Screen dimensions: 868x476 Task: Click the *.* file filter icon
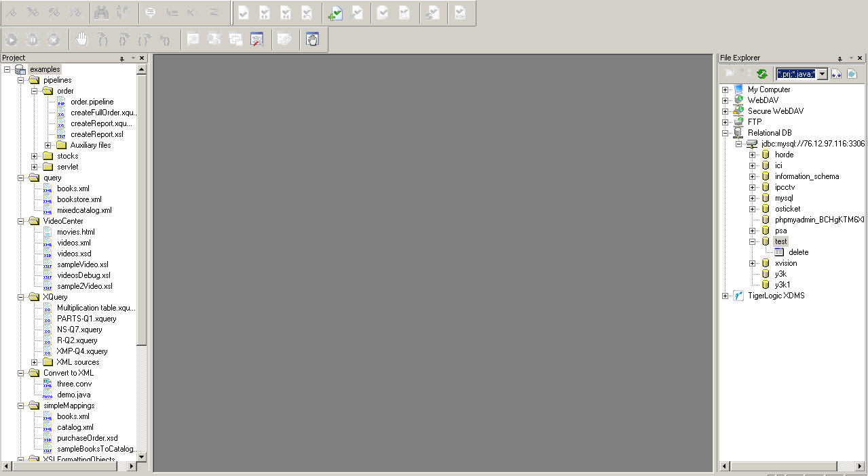tap(837, 74)
